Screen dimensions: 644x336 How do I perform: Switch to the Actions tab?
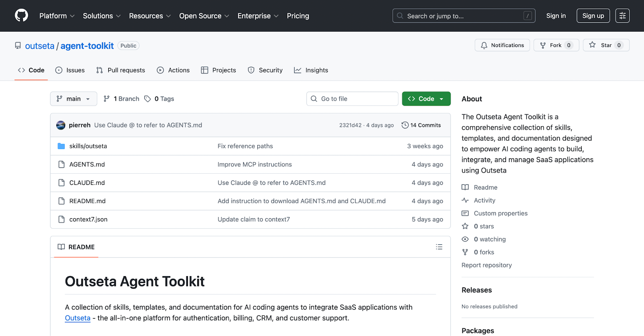point(173,70)
